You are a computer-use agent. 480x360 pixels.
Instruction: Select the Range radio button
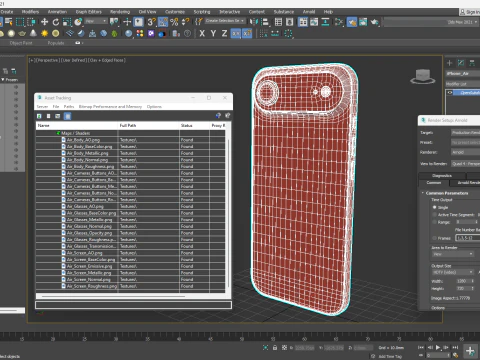[x=434, y=222]
